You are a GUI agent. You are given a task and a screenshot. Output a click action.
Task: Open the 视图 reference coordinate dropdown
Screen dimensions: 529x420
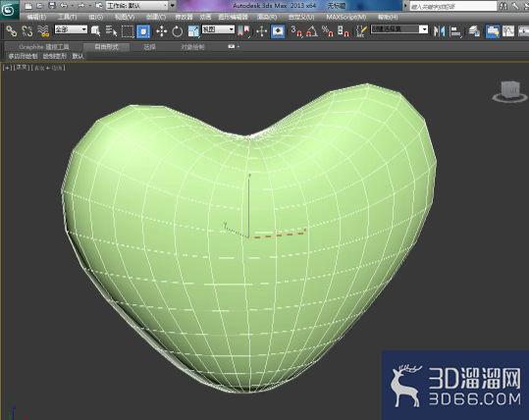(x=218, y=29)
